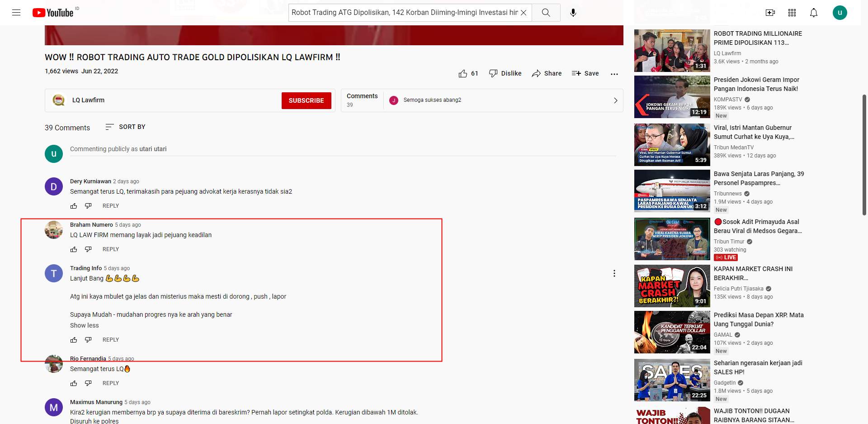Click the search magnifier button

pos(546,13)
